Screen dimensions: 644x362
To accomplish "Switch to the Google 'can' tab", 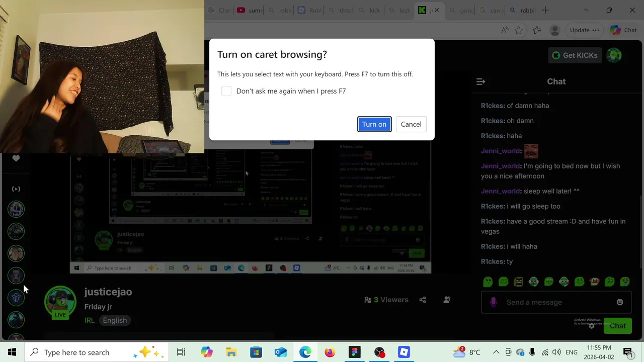I will click(490, 10).
